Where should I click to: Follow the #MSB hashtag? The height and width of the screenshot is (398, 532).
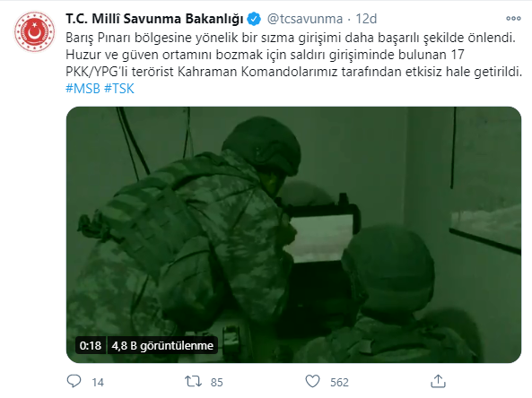[x=83, y=89]
